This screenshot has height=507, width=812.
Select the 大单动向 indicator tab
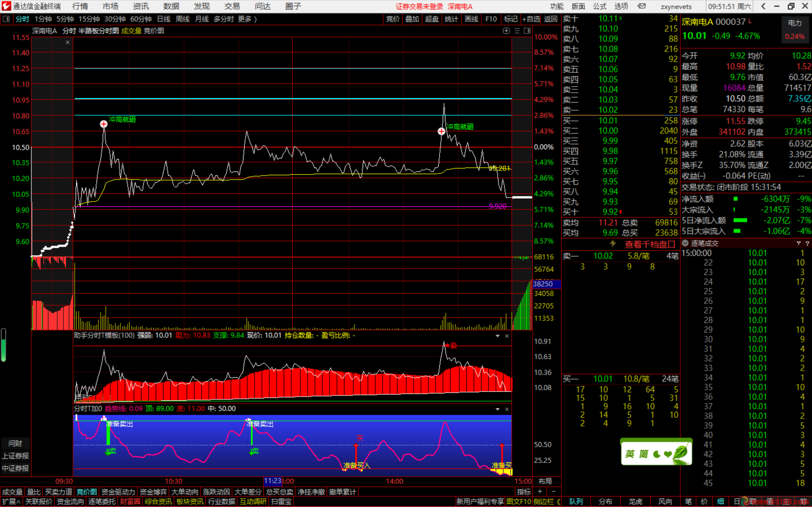[x=185, y=492]
